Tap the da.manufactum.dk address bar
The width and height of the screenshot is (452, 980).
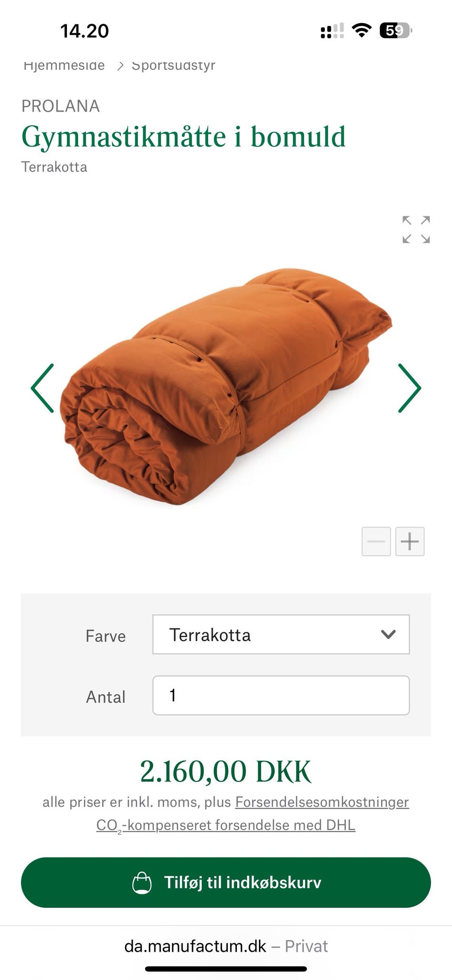[226, 946]
